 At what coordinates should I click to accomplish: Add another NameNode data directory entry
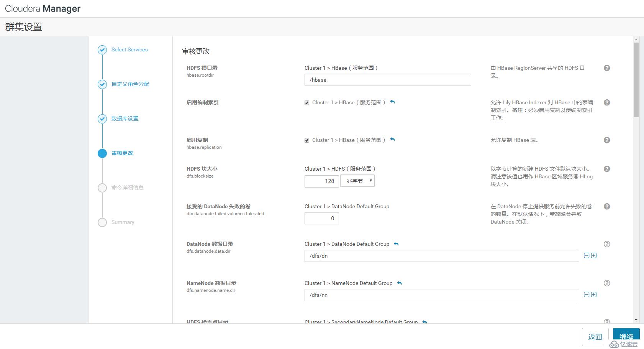594,295
